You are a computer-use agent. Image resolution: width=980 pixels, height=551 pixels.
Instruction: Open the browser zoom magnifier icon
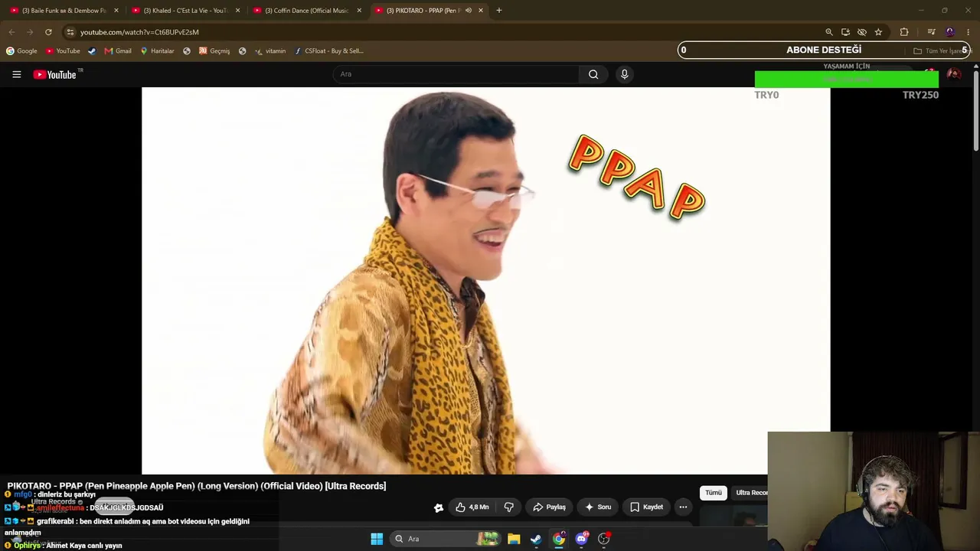(829, 32)
